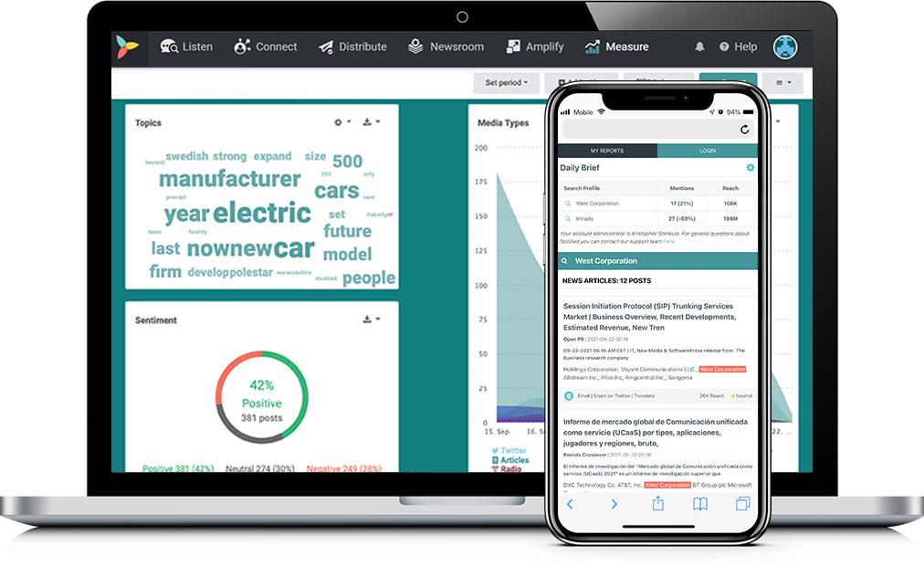Open the user profile avatar
The image size is (924, 566).
pos(785,47)
